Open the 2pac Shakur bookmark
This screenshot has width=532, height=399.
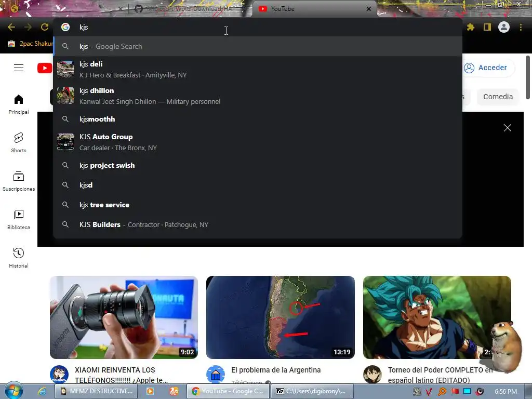[31, 44]
